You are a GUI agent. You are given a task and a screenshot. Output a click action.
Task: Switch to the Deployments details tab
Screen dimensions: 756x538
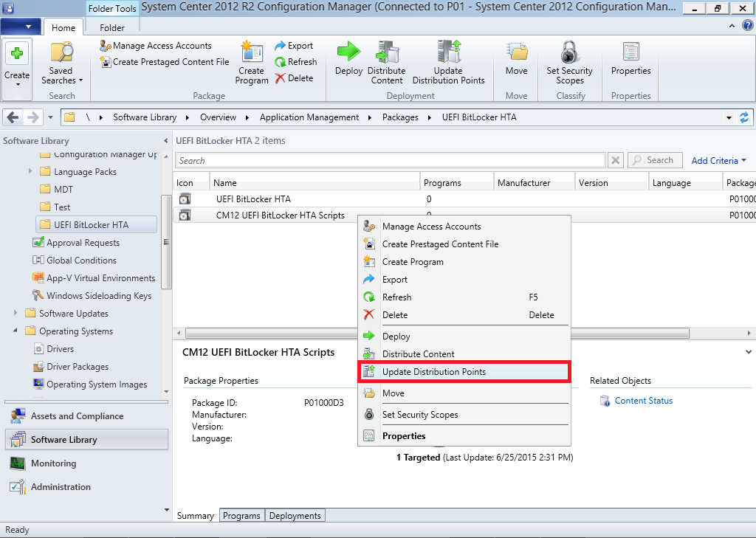pyautogui.click(x=295, y=515)
